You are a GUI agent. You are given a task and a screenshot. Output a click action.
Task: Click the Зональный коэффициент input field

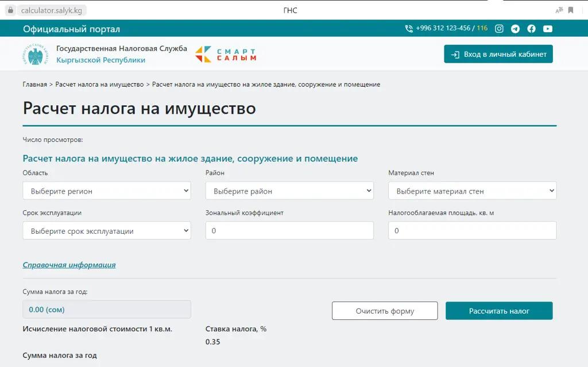[289, 230]
